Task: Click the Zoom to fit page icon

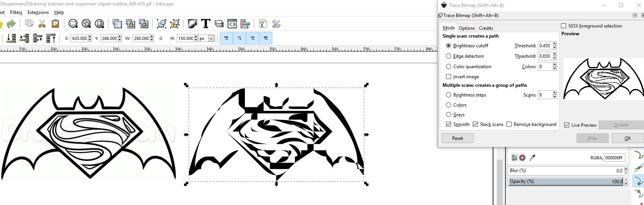Action: [100, 24]
